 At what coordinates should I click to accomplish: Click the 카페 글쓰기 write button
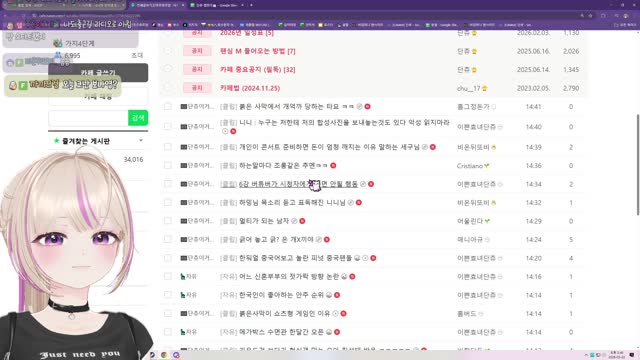[x=98, y=72]
